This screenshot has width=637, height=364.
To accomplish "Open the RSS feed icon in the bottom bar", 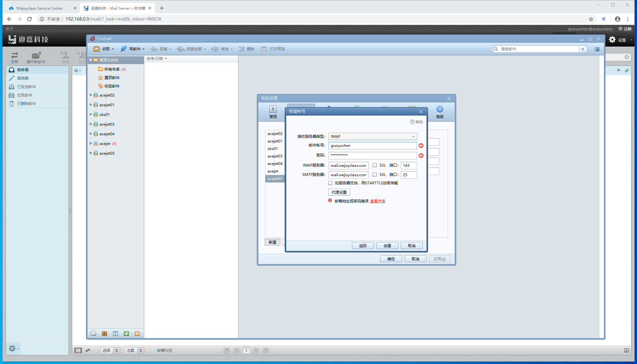I will 137,334.
